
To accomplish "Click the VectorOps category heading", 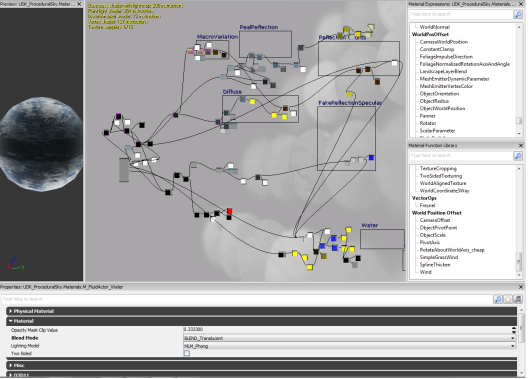I will [424, 198].
